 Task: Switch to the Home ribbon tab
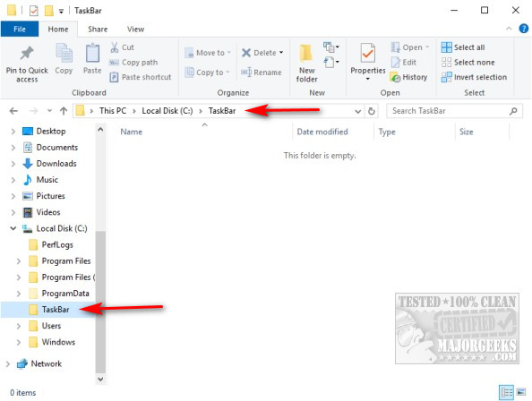58,30
